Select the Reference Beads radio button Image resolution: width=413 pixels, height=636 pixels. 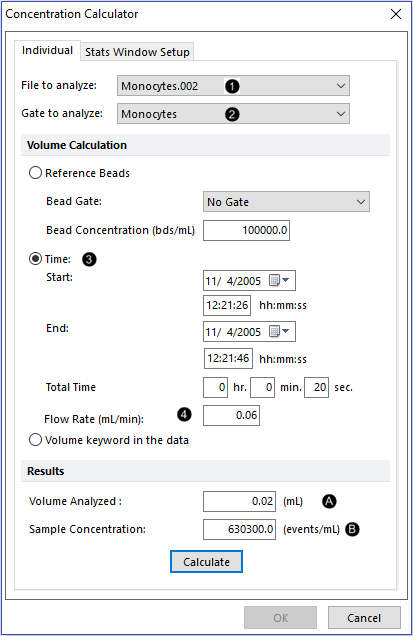pos(36,173)
